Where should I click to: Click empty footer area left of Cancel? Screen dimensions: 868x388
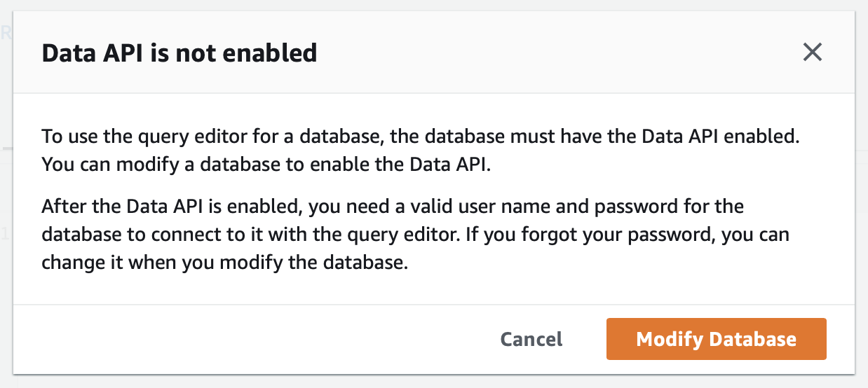tap(245, 339)
